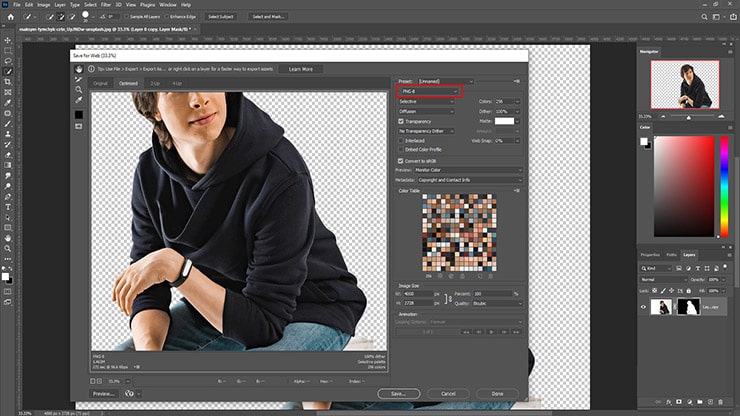The height and width of the screenshot is (416, 740).
Task: Disable the Convert to sRGB checkbox
Action: tap(401, 160)
